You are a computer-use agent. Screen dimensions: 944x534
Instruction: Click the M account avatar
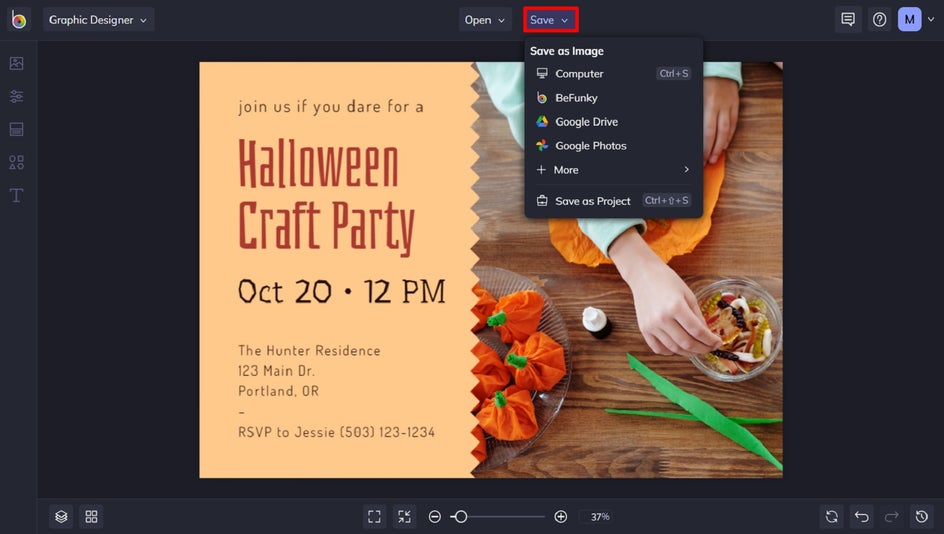click(910, 20)
